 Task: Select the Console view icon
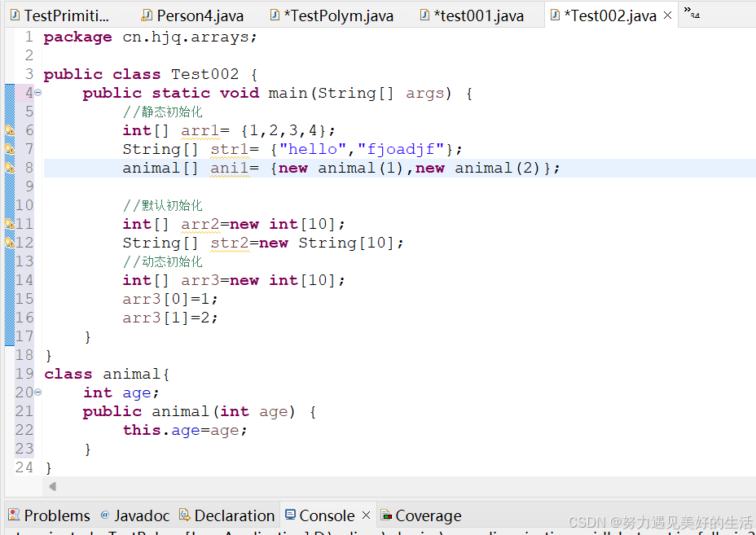292,515
